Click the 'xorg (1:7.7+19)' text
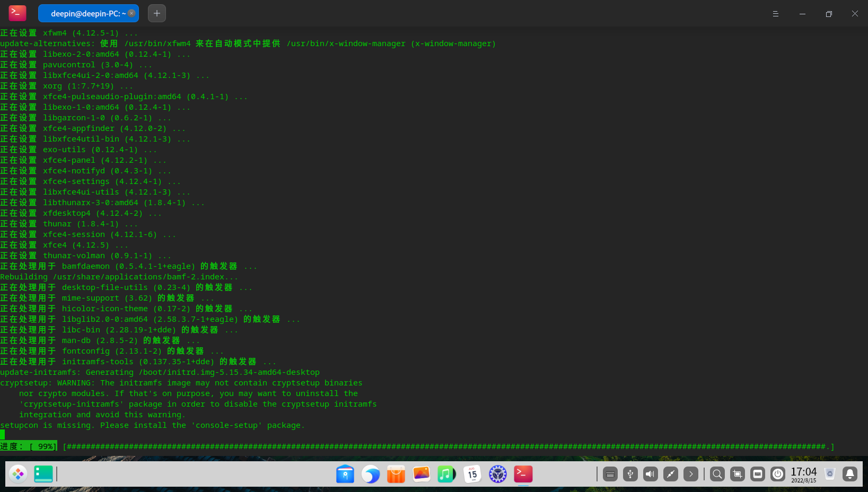The image size is (868, 492). pyautogui.click(x=78, y=86)
